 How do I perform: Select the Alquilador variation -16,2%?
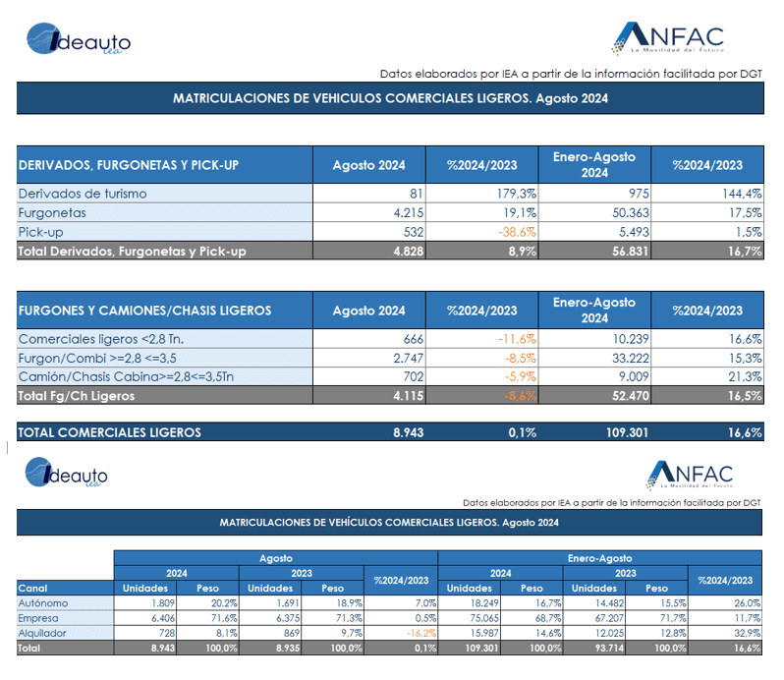(421, 633)
